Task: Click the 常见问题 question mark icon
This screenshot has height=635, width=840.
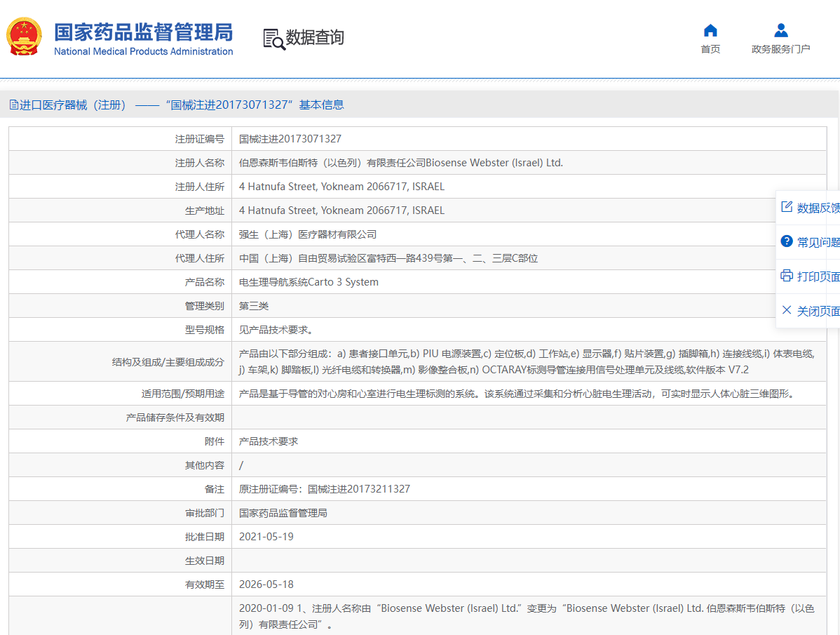Action: click(x=787, y=241)
